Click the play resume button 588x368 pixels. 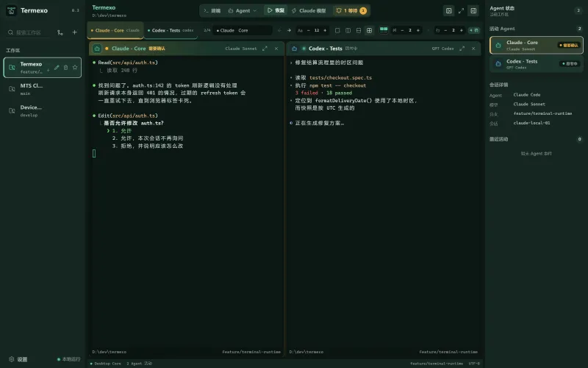coord(276,10)
